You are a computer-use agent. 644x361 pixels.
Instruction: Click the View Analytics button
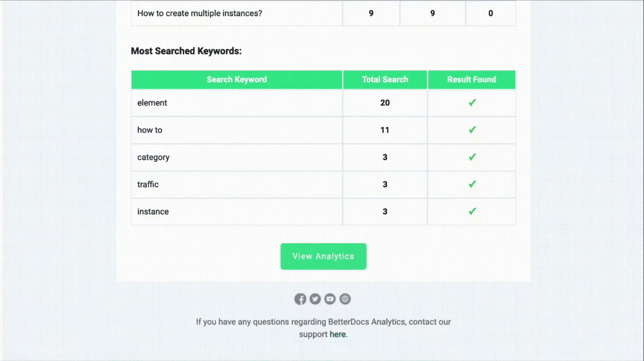323,256
